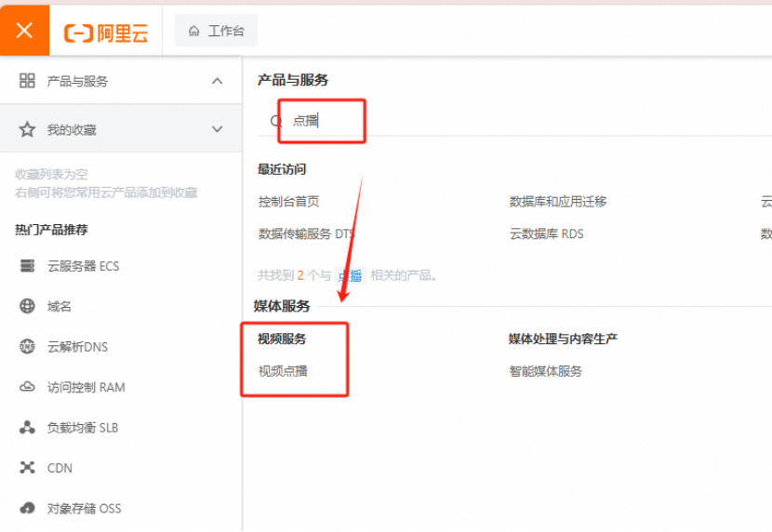This screenshot has width=772, height=532.
Task: Open 负载均衡 SLB from hot products
Action: tap(83, 428)
